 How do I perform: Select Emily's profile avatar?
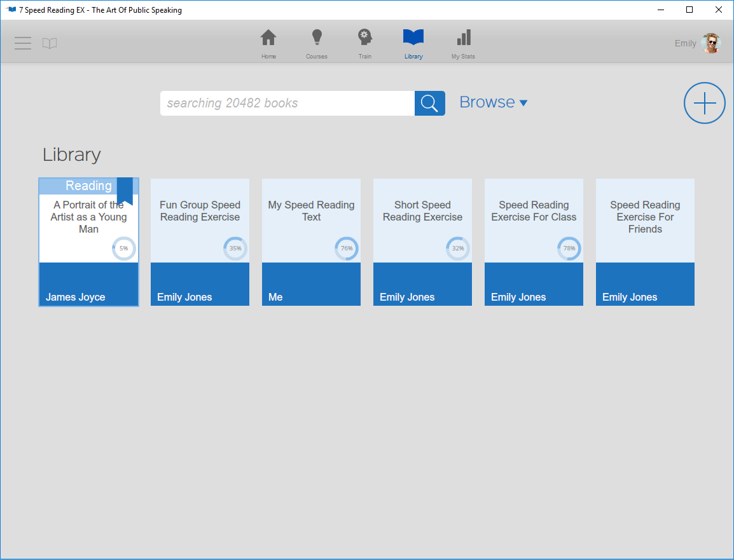pos(710,43)
